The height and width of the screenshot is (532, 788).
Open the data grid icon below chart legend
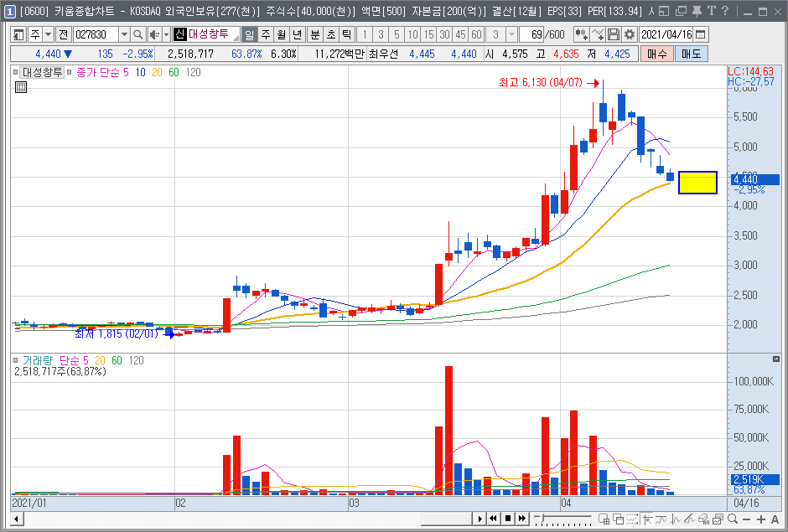[21, 87]
